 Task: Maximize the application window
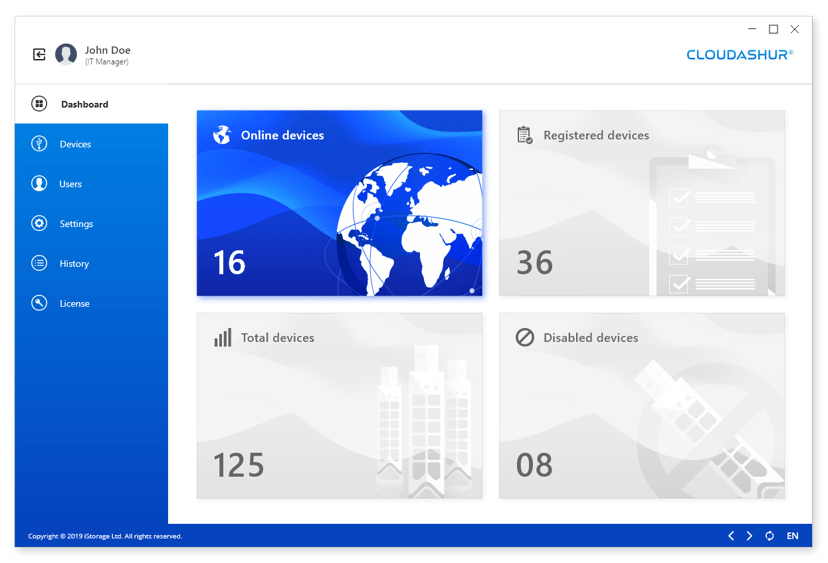[773, 30]
